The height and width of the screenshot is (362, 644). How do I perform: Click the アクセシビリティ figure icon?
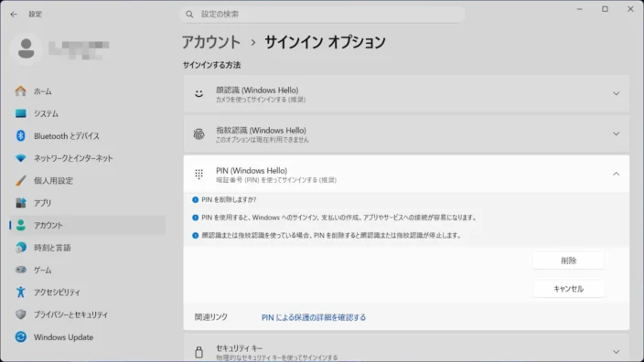(x=20, y=292)
